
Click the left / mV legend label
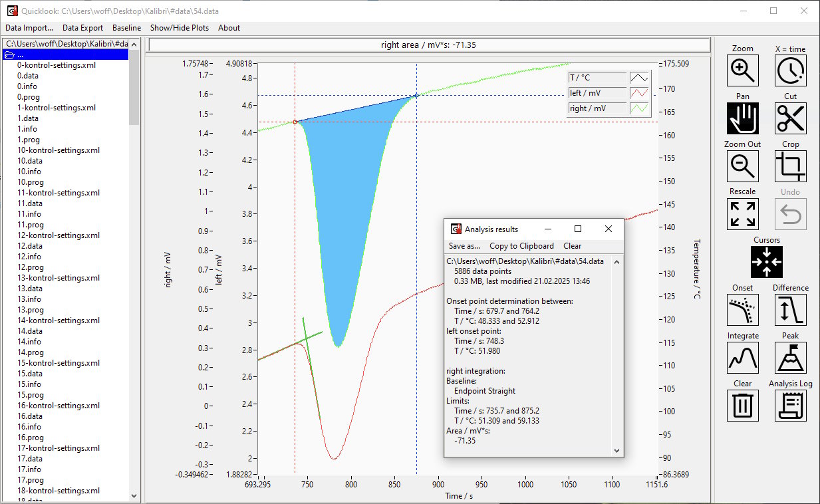click(597, 93)
